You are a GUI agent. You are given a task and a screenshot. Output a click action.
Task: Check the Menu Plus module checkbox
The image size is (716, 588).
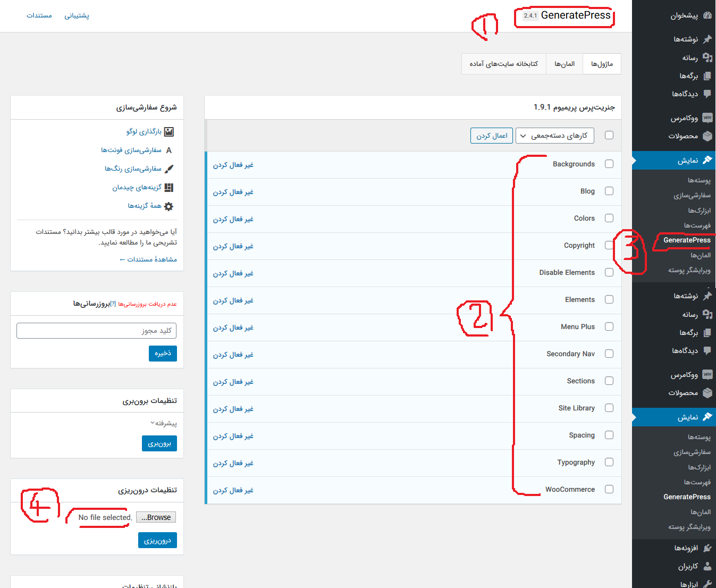[x=609, y=326]
